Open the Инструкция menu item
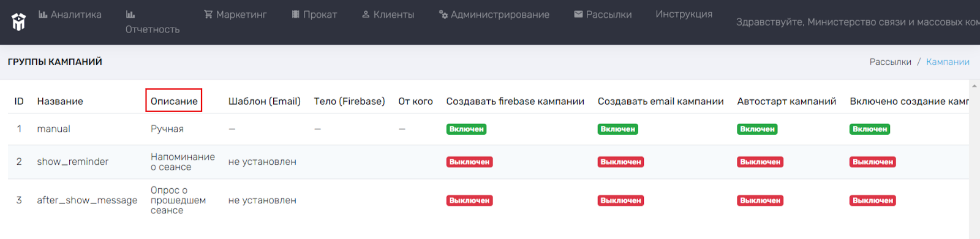This screenshot has width=980, height=239. [x=684, y=14]
